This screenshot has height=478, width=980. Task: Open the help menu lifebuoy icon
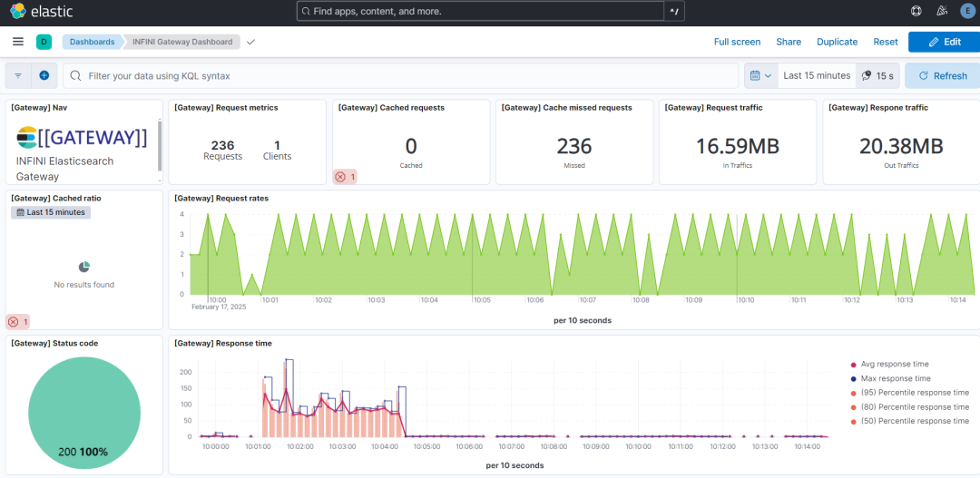point(916,12)
